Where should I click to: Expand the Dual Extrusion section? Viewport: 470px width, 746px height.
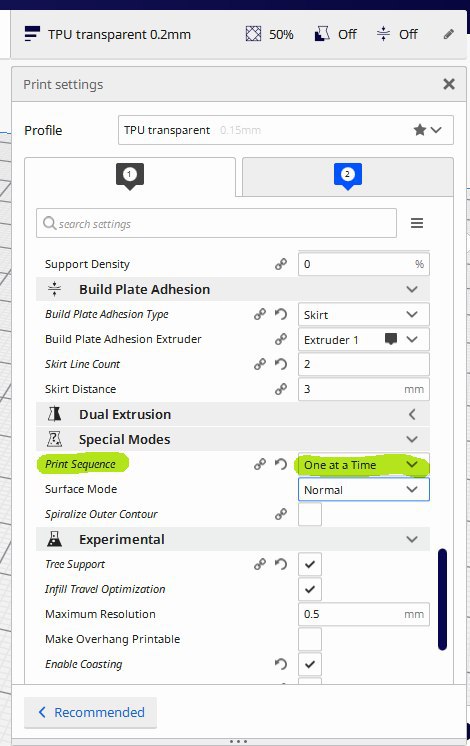[412, 414]
